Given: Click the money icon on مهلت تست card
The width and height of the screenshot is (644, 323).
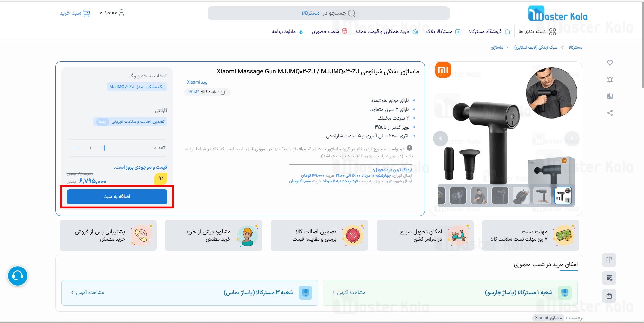Looking at the screenshot, I should tap(564, 235).
